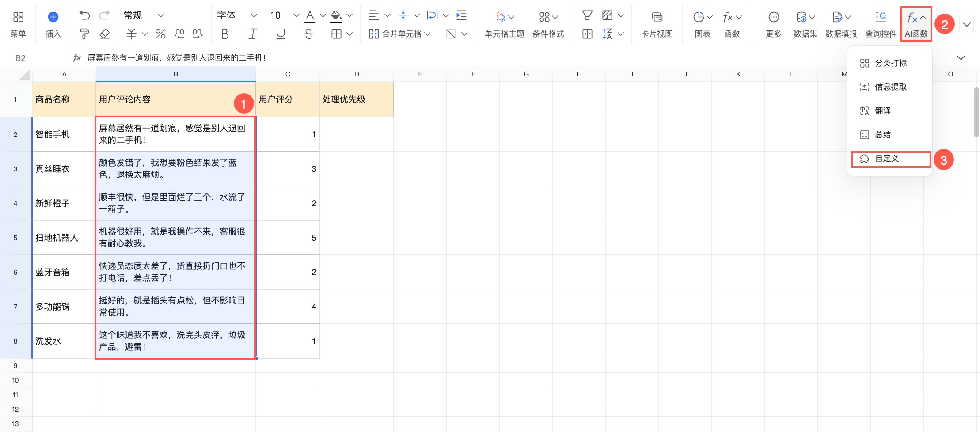Select 分类打标 from the AI menu
The image size is (980, 432).
click(x=890, y=63)
